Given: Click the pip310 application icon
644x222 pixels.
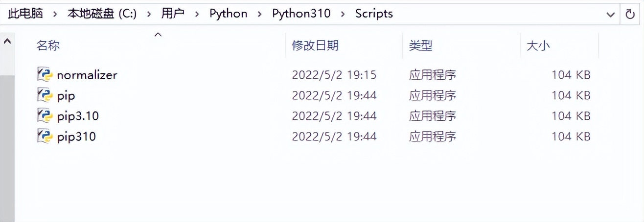Looking at the screenshot, I should tap(45, 136).
